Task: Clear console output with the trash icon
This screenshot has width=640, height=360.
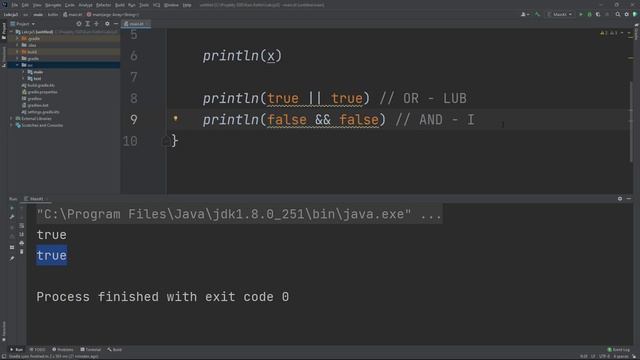Action: [22, 251]
